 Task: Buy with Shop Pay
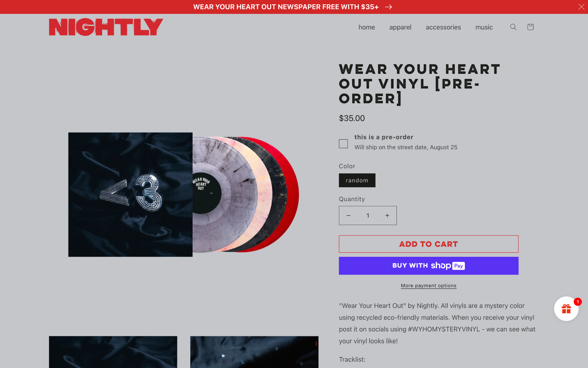429,266
